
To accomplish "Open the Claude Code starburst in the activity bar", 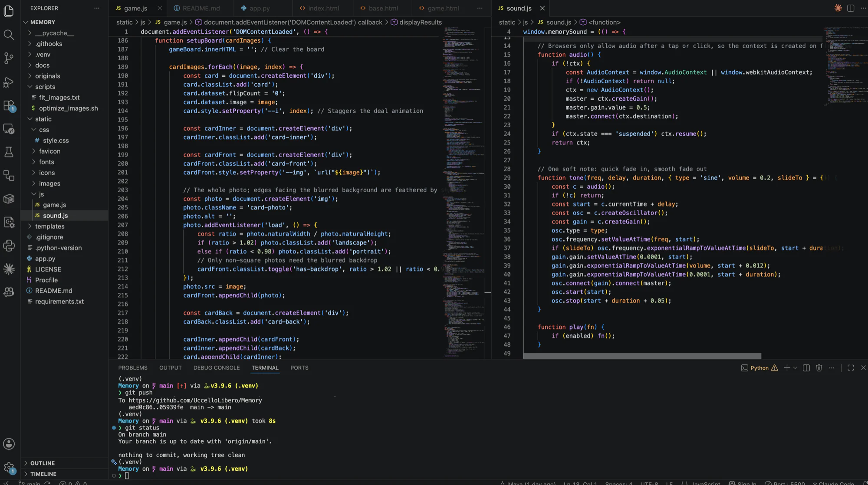I will point(9,269).
